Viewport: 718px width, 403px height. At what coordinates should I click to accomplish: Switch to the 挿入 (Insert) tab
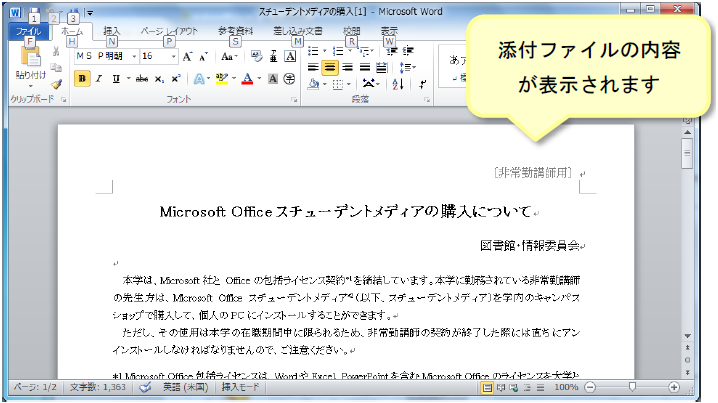[x=112, y=31]
